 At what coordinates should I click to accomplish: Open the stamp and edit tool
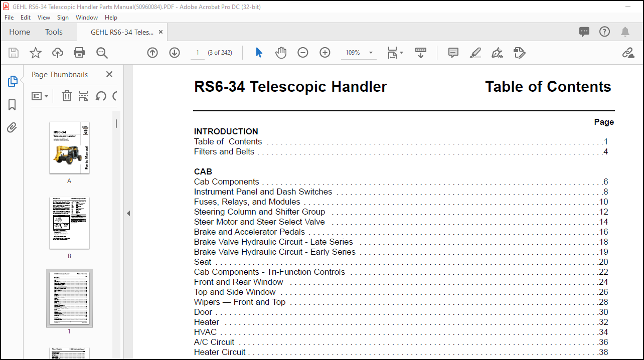point(519,53)
